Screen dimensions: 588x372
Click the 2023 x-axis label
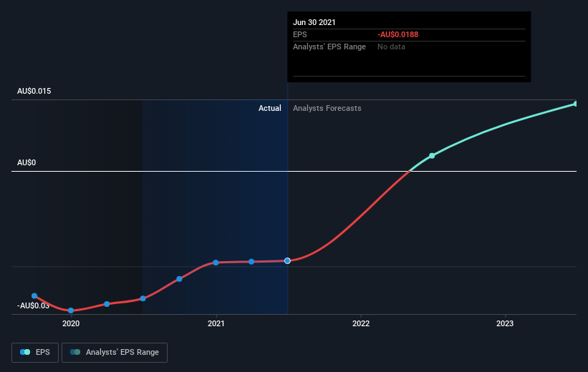[x=505, y=323]
